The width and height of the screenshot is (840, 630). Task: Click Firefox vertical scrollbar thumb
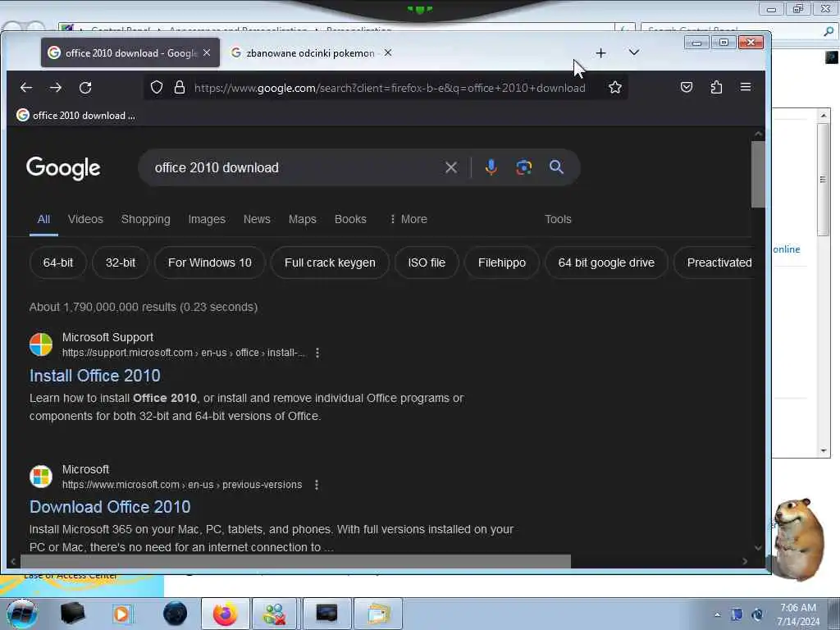tap(757, 174)
